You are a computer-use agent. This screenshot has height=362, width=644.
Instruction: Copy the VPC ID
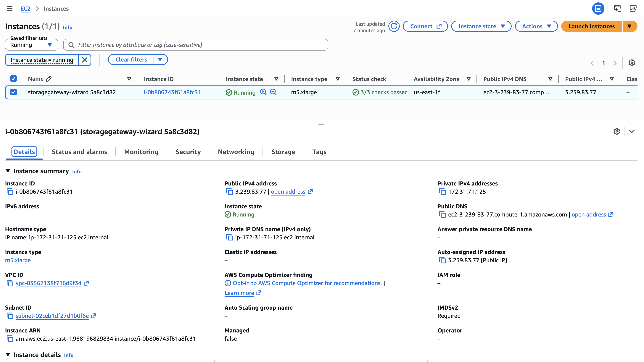point(10,283)
